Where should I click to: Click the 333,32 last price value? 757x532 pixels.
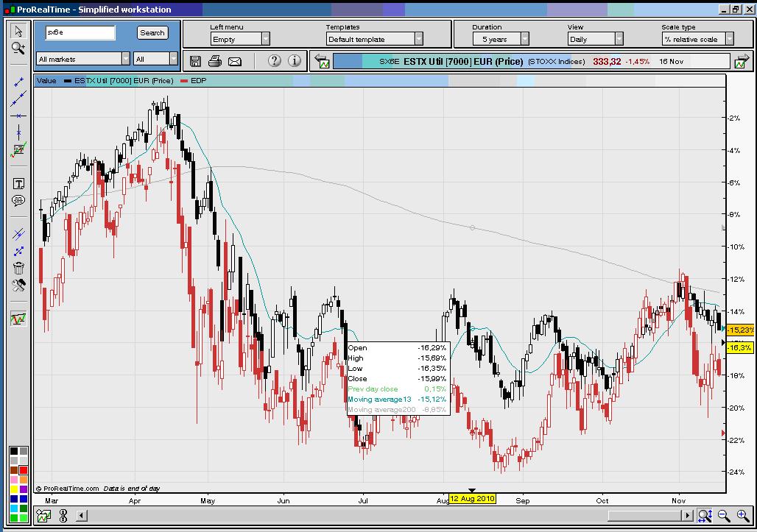[607, 61]
